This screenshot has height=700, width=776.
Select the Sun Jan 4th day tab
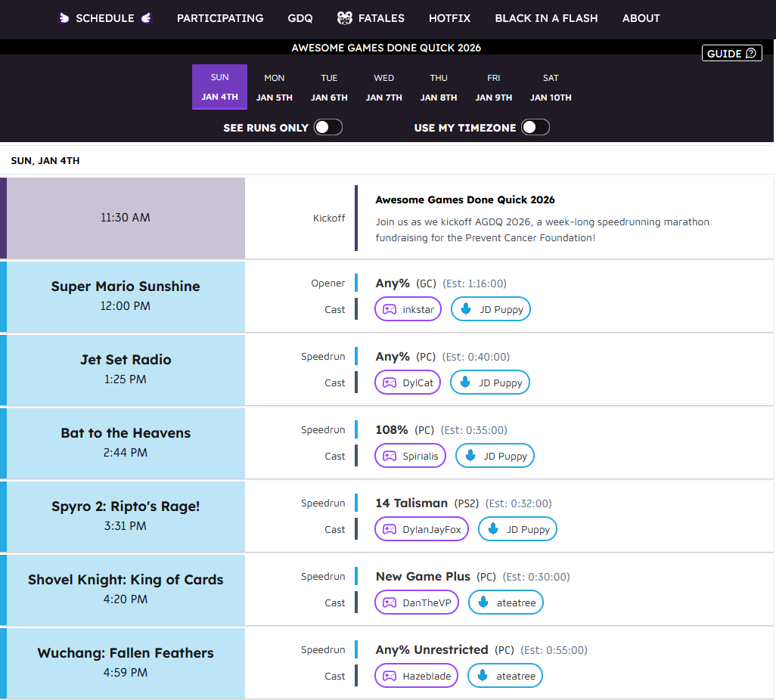220,87
